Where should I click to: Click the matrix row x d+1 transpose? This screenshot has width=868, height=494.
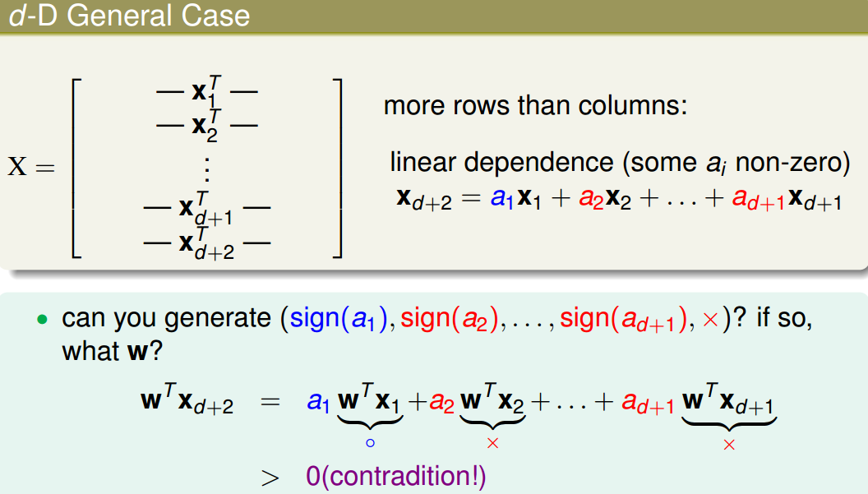pos(207,208)
